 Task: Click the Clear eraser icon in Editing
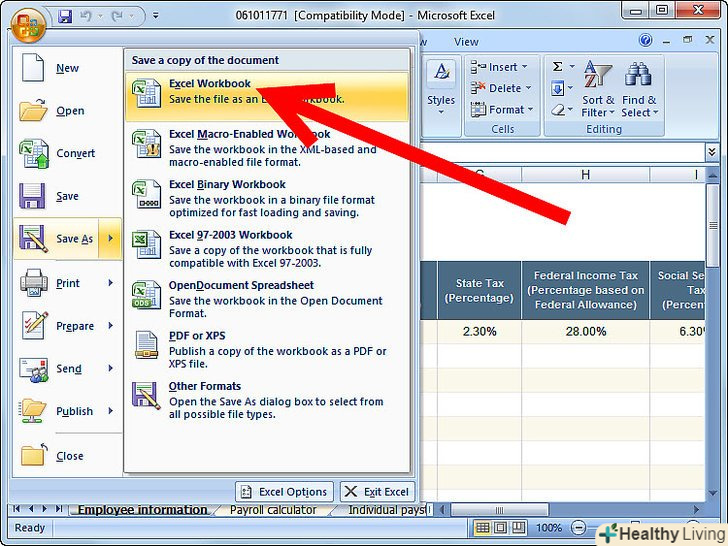(558, 110)
